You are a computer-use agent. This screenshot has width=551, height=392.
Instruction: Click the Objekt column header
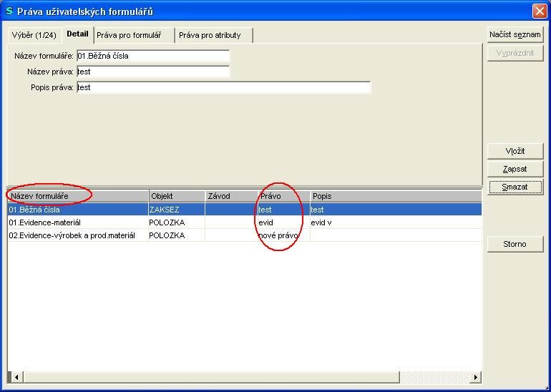pyautogui.click(x=176, y=196)
